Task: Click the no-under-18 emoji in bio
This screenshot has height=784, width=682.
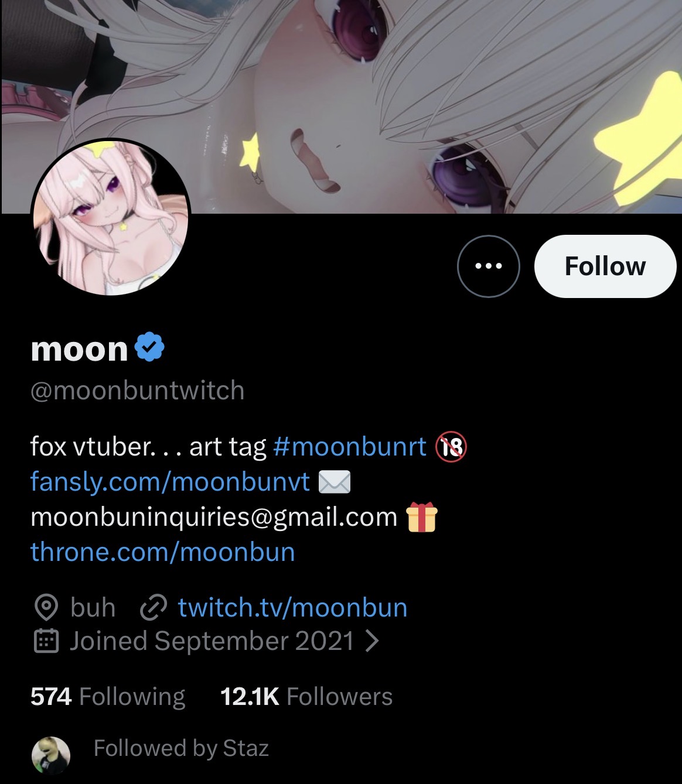Action: pyautogui.click(x=451, y=447)
